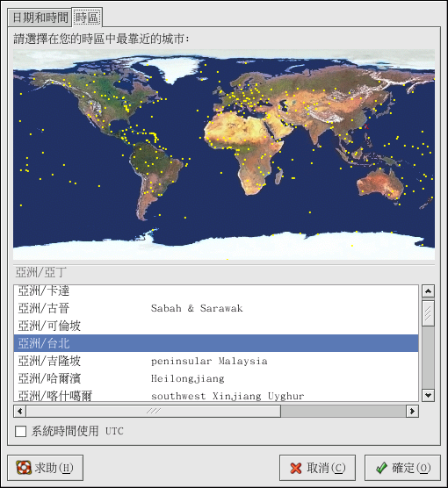This screenshot has width=448, height=488.
Task: Switch to the 日期和時間 tab
Action: click(x=40, y=18)
